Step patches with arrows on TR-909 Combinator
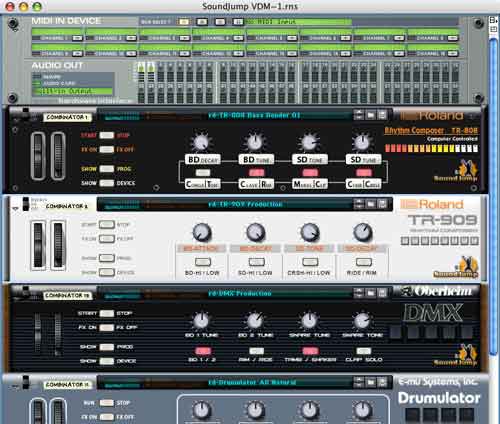 359,204
